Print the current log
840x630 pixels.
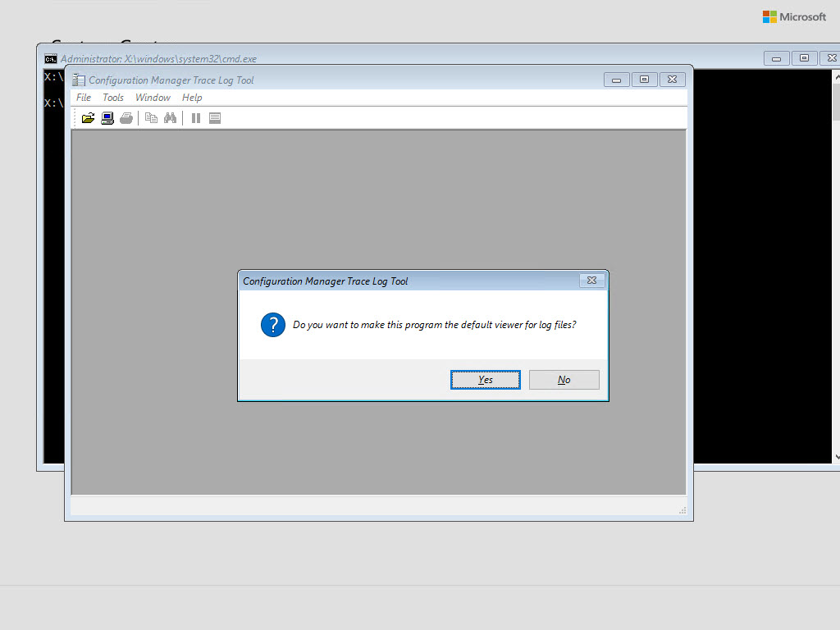tap(126, 117)
